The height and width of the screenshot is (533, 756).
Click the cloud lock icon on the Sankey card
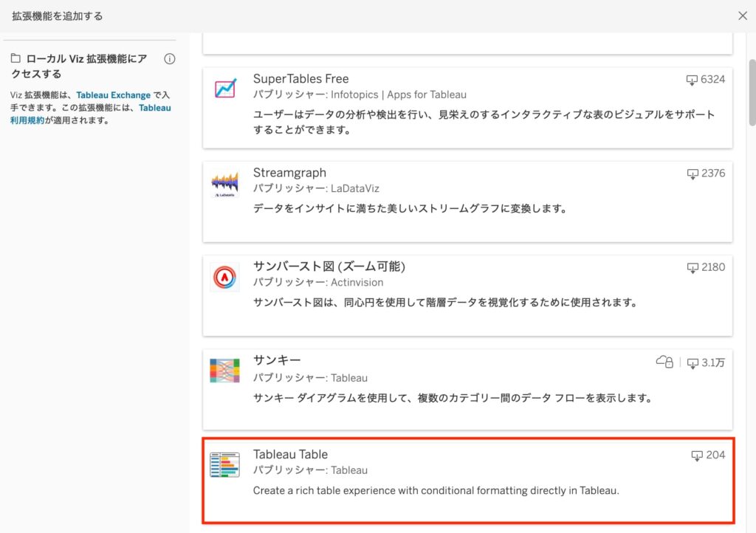[664, 362]
